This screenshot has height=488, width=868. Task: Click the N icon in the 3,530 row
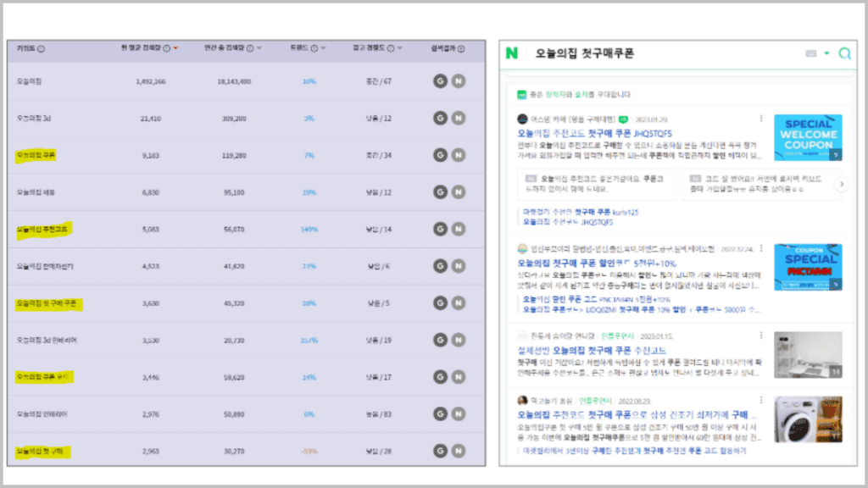coord(459,340)
